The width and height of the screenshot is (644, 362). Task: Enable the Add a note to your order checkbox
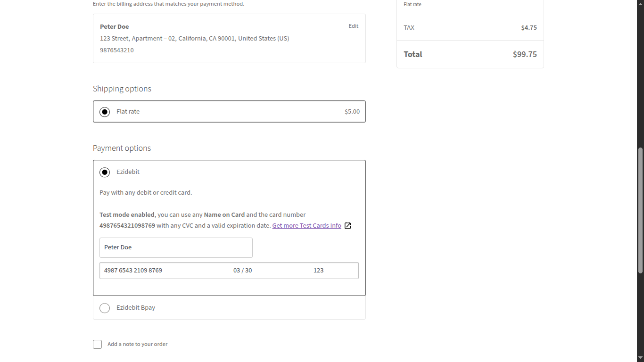point(97,344)
